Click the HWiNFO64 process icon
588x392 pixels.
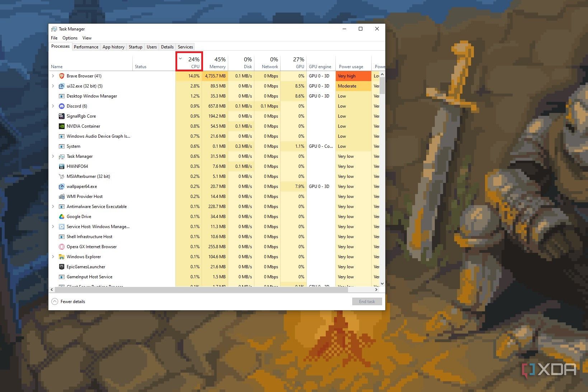(61, 166)
